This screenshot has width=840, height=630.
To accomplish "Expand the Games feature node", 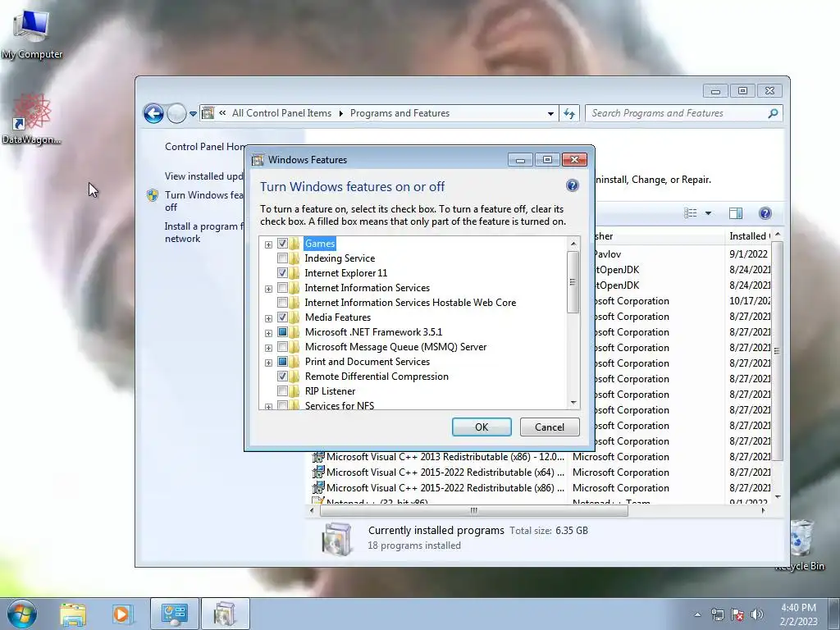I will click(268, 244).
